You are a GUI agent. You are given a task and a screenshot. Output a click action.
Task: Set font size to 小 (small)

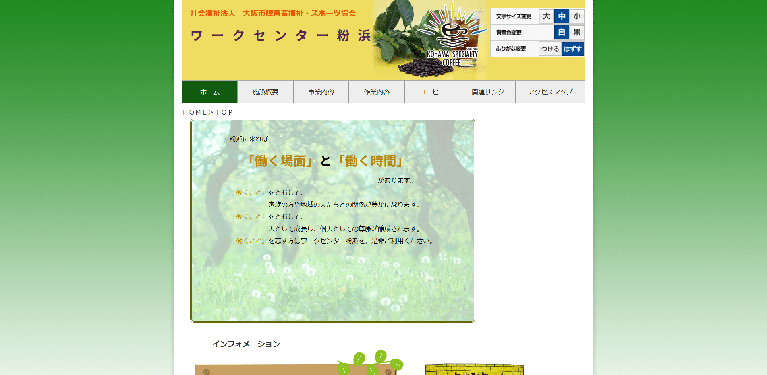pos(577,16)
